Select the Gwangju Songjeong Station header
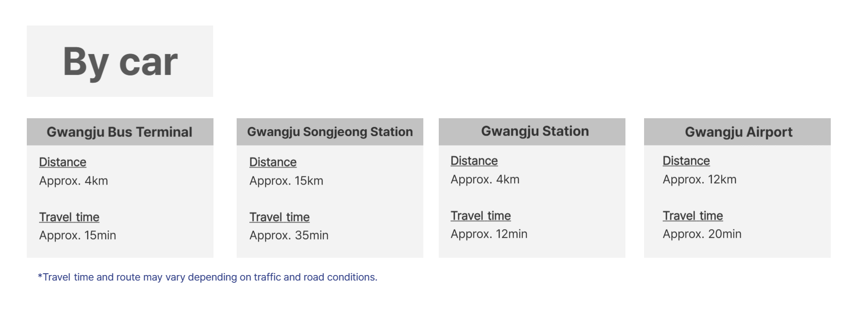This screenshot has width=868, height=321. (x=330, y=132)
